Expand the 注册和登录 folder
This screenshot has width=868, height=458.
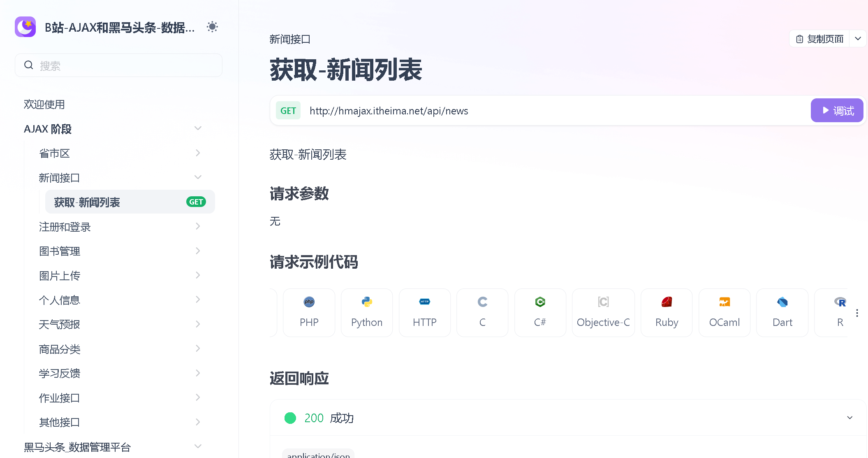pyautogui.click(x=198, y=226)
